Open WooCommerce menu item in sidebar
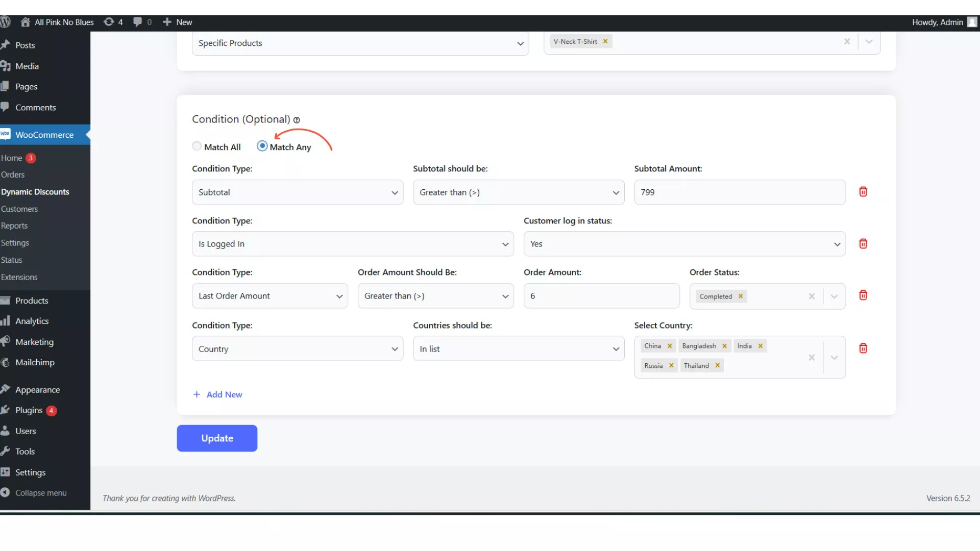 [44, 135]
